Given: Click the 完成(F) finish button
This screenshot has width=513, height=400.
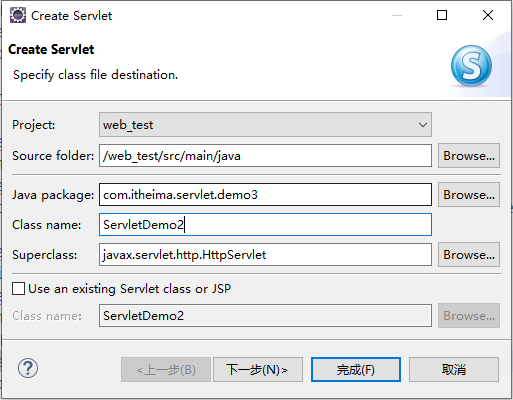Looking at the screenshot, I should tap(356, 370).
